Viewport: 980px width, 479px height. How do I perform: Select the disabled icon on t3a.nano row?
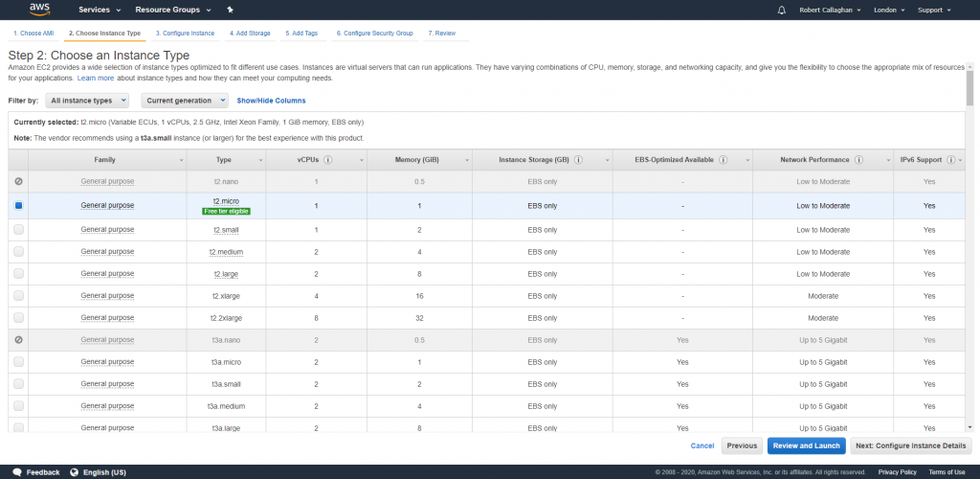point(19,339)
